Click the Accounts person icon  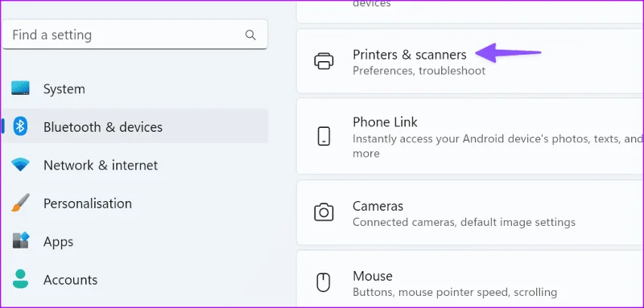point(20,279)
